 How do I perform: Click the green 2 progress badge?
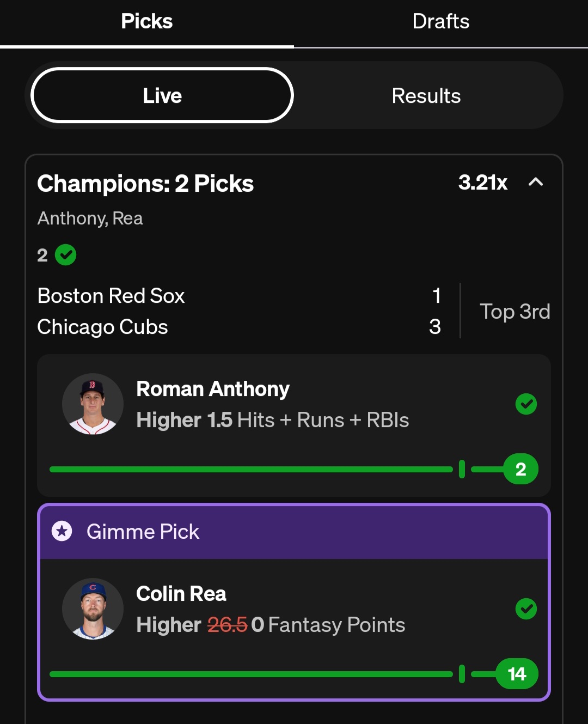[520, 469]
